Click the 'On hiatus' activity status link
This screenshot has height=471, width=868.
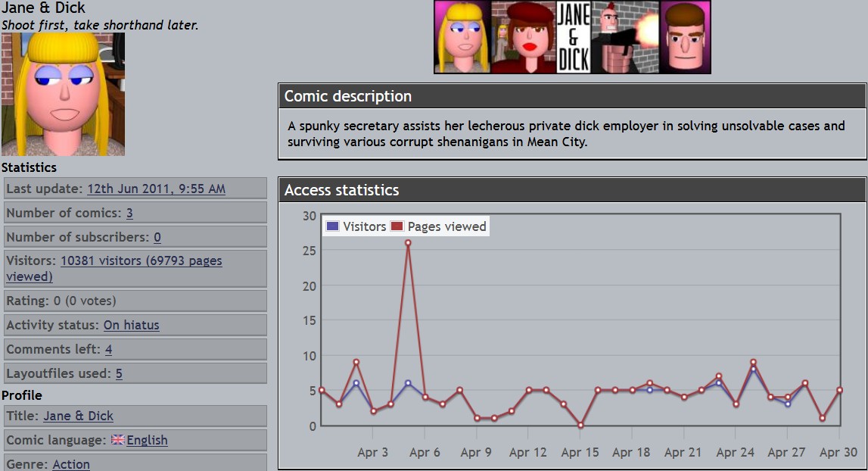click(x=131, y=325)
